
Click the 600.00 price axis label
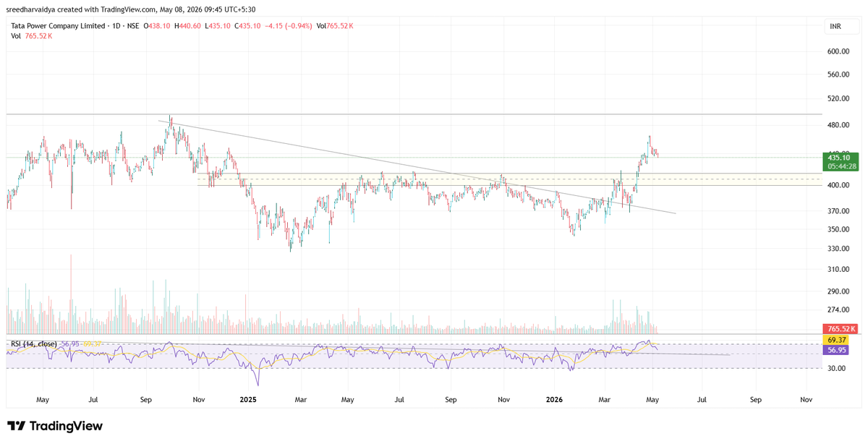(838, 52)
